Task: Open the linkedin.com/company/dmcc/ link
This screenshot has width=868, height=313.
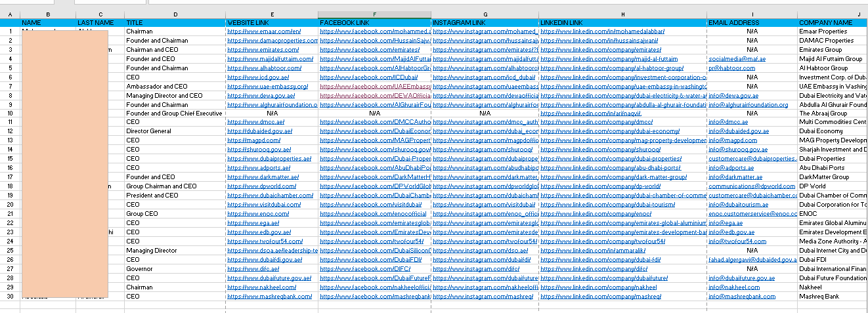Action: click(x=596, y=122)
